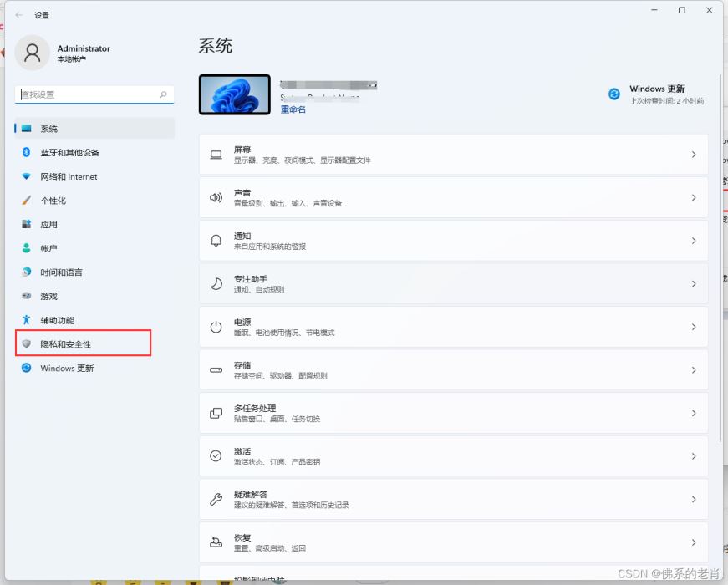
Task: Click the 网络 Wi-Fi icon in sidebar
Action: click(27, 176)
